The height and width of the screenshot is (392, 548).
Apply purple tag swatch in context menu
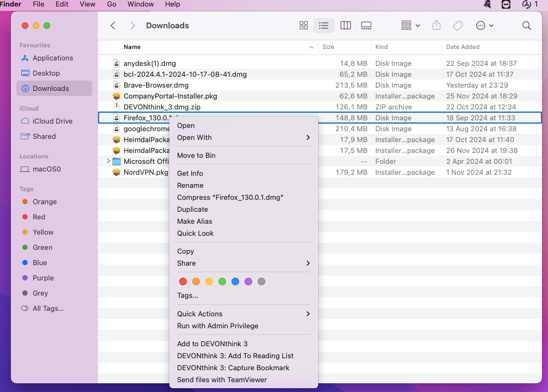coord(248,281)
